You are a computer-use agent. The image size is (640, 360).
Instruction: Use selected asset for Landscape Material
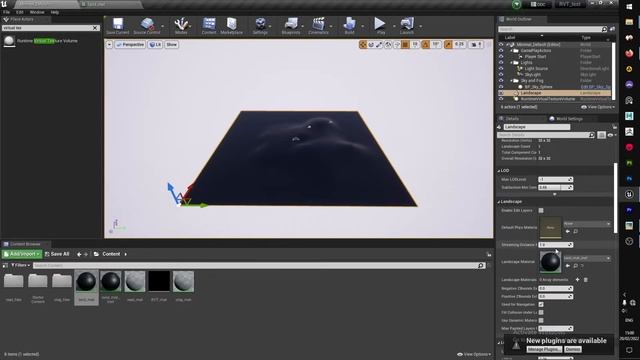(x=568, y=266)
